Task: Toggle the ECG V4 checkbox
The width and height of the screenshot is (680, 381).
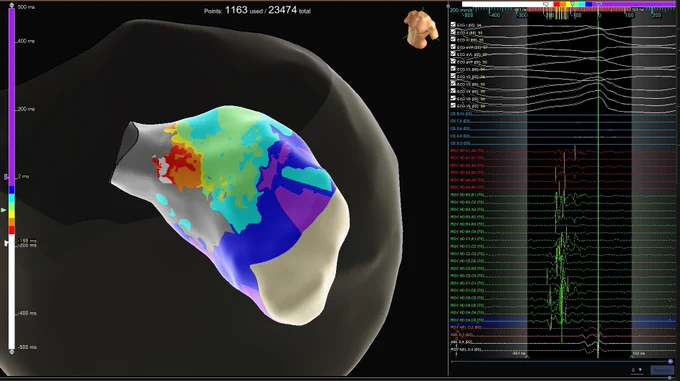Action: [453, 91]
